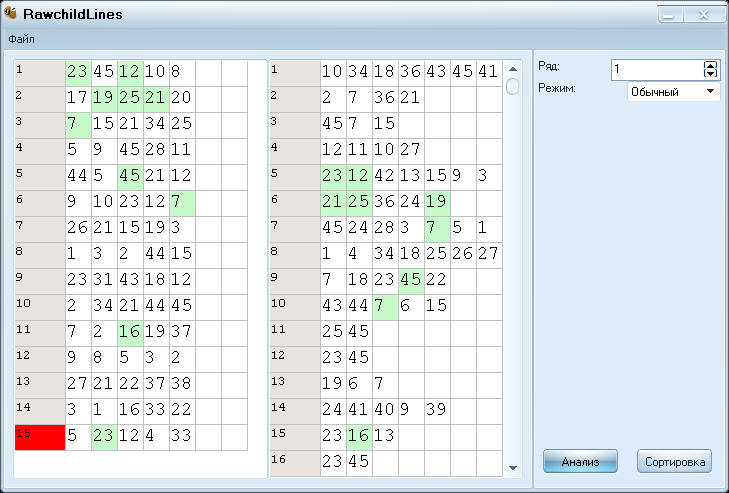The image size is (729, 493).
Task: Select cell 10 in right table row 1
Action: 333,73
